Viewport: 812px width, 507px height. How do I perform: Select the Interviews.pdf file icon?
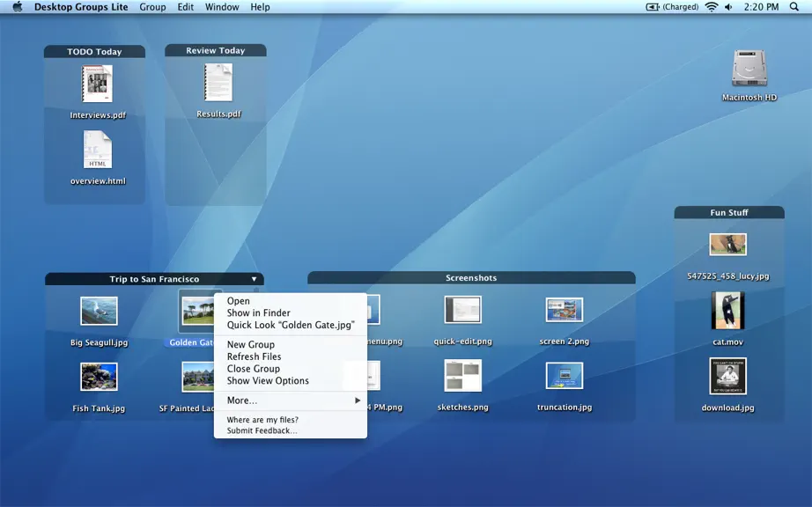(98, 84)
